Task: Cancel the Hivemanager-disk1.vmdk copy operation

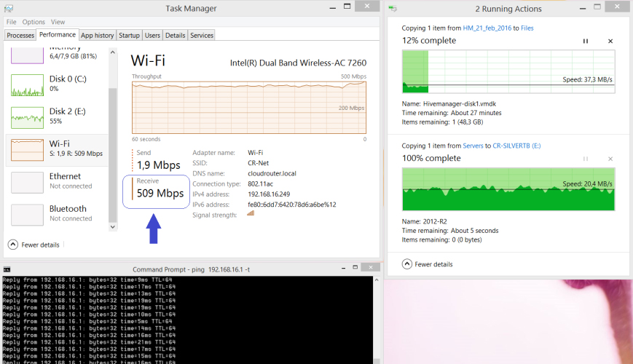Action: [610, 41]
